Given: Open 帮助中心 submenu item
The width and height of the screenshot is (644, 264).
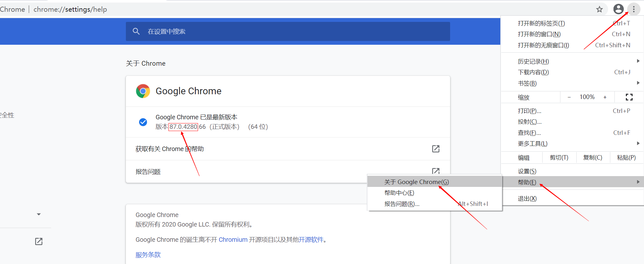Looking at the screenshot, I should click(x=435, y=193).
